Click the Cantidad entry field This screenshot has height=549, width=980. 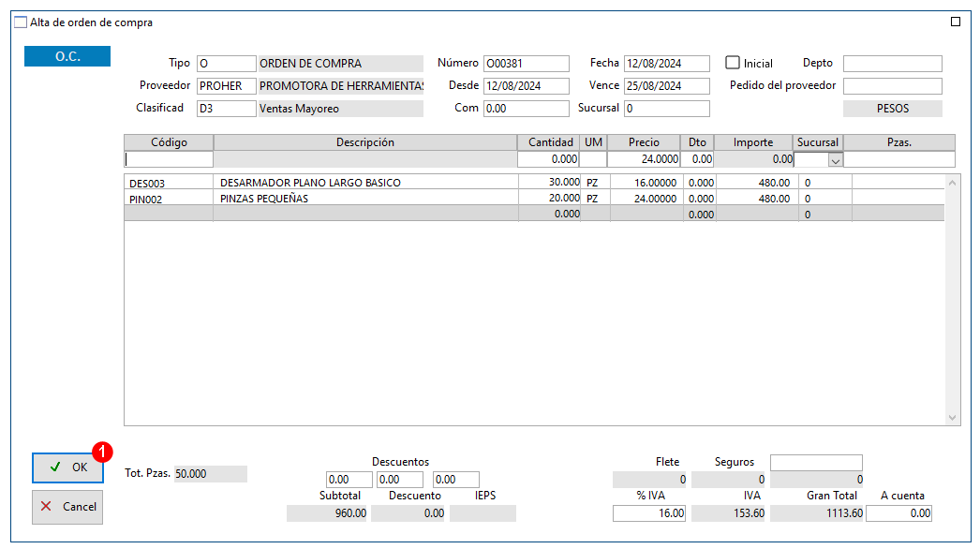click(x=548, y=159)
